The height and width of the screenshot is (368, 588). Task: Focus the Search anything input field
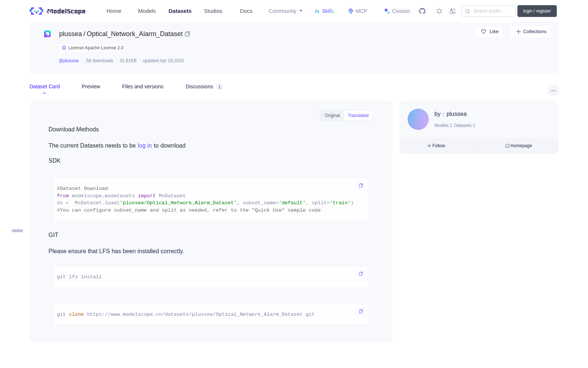(488, 11)
